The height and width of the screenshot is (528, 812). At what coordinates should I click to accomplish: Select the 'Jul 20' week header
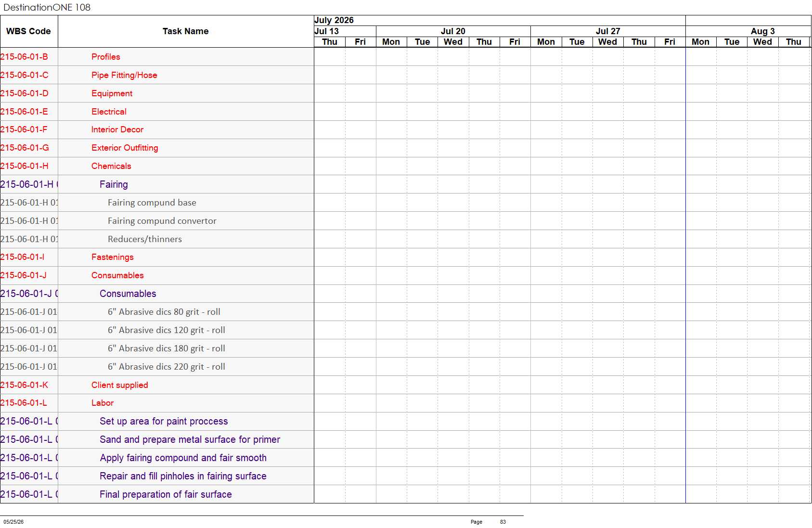(453, 31)
